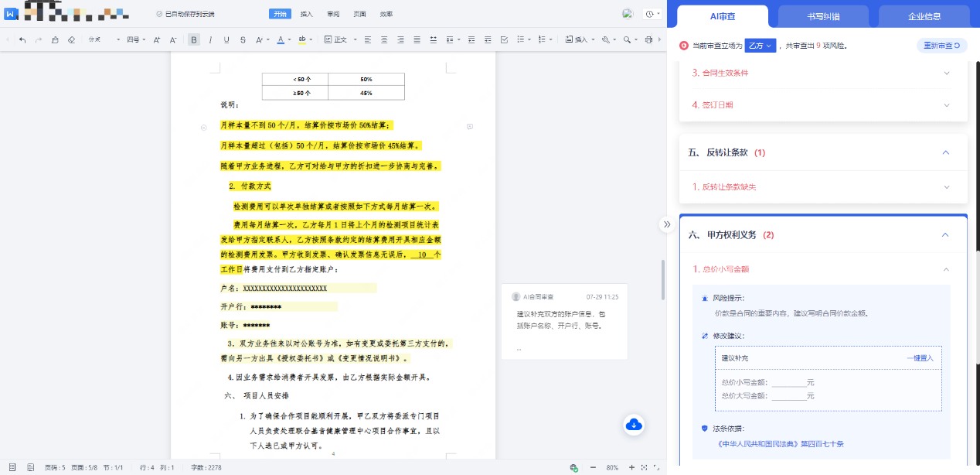
Task: Collapse the 六、甲方权利义务 section
Action: 945,235
